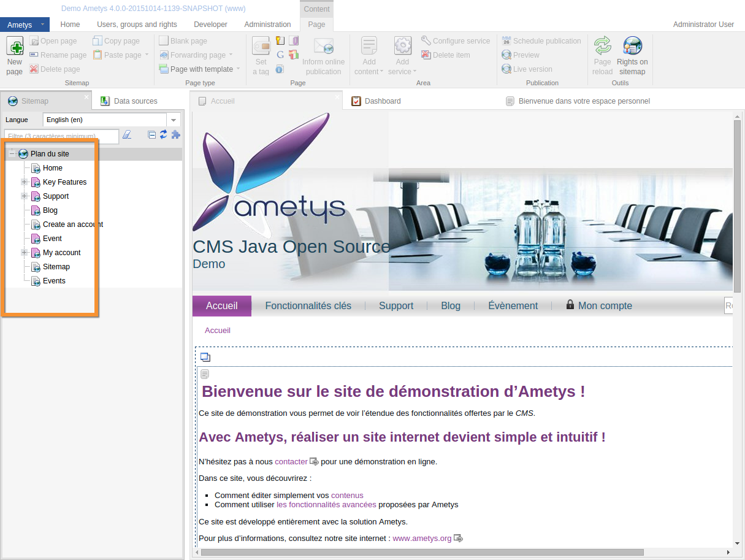This screenshot has width=745, height=560.
Task: Click Schedule publication calendar icon
Action: coord(506,41)
